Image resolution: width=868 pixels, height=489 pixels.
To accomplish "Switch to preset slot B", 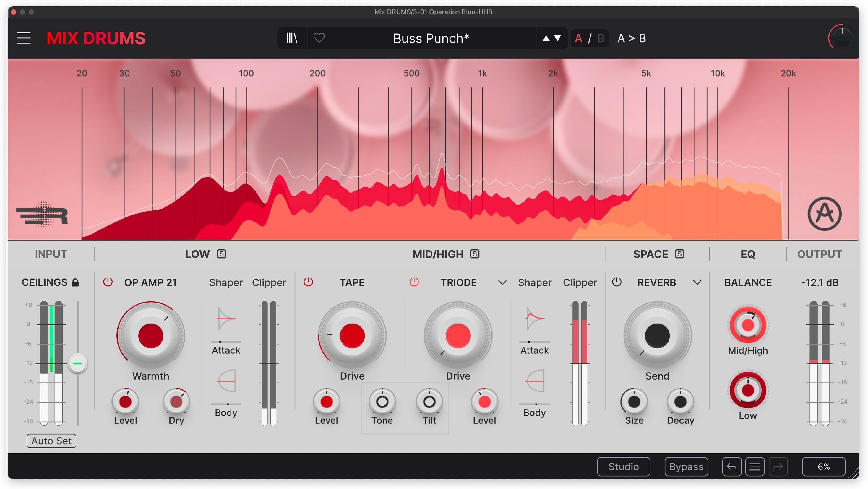I will pos(601,38).
